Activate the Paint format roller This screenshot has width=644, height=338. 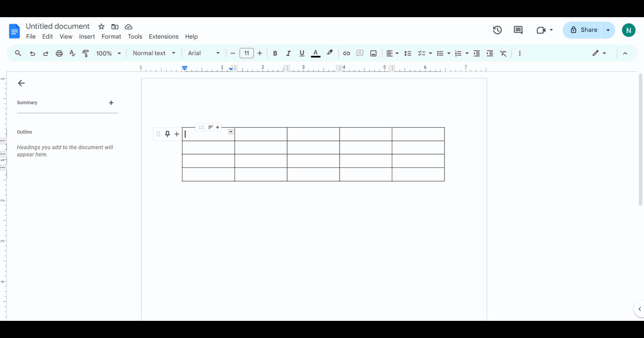pos(86,53)
